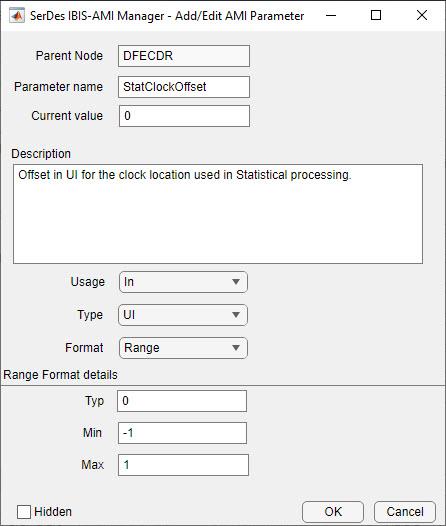This screenshot has height=526, width=446.
Task: Click the Parameter name field StatClockOffset
Action: (184, 87)
